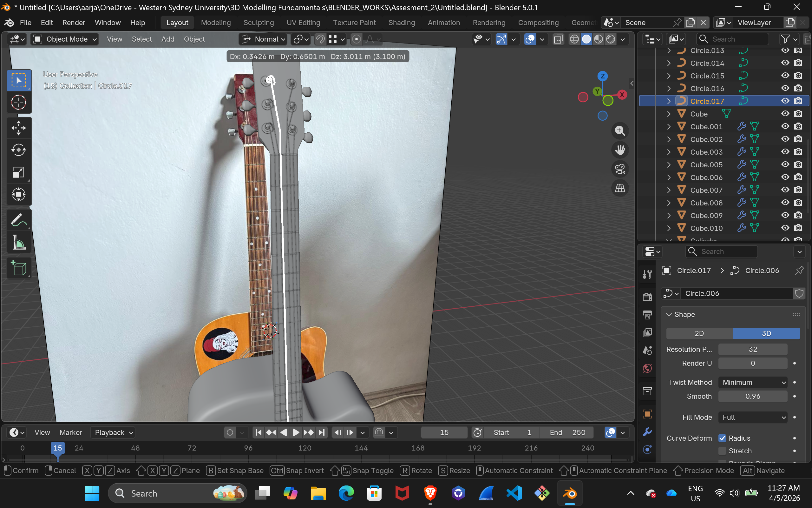Adjust the Smooth value slider
812x508 pixels.
753,397
